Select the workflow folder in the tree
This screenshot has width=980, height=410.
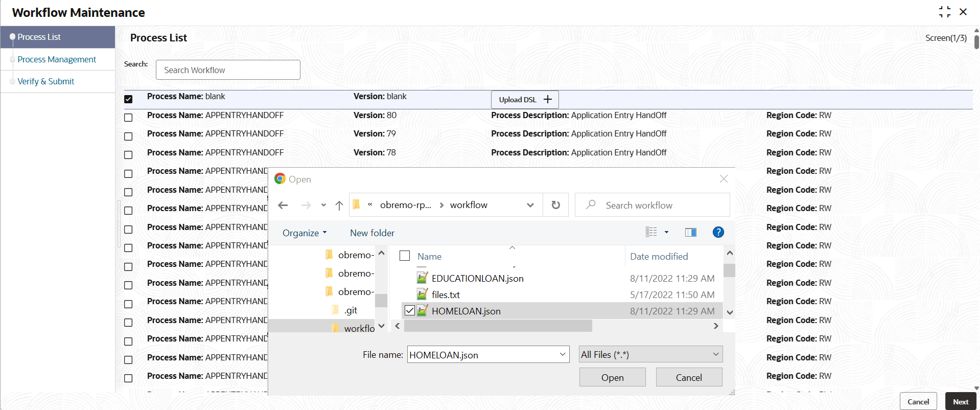[359, 328]
